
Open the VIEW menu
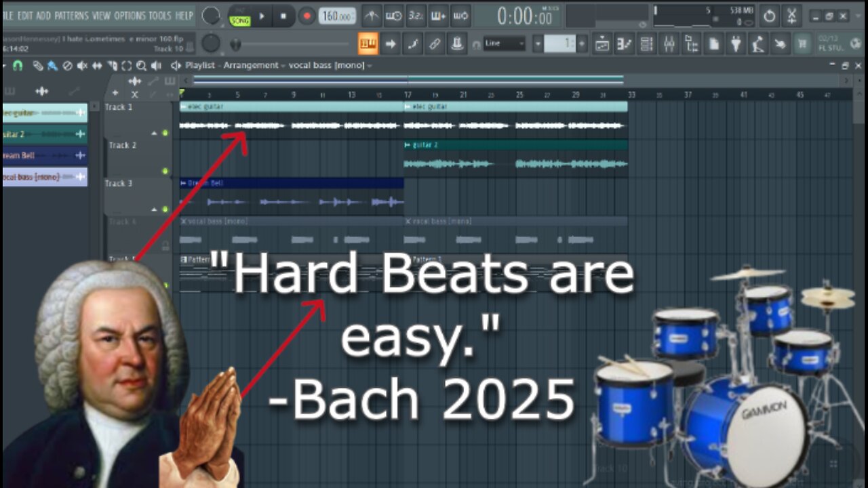pyautogui.click(x=101, y=15)
